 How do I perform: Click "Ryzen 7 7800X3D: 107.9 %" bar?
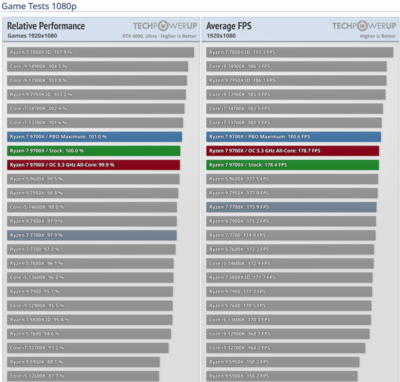100,52
